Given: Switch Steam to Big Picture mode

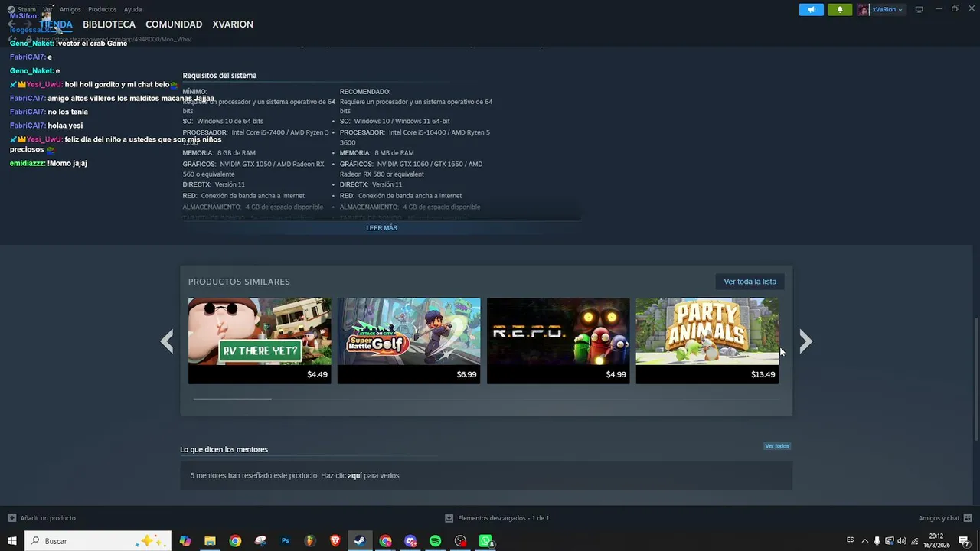Looking at the screenshot, I should coord(919,9).
